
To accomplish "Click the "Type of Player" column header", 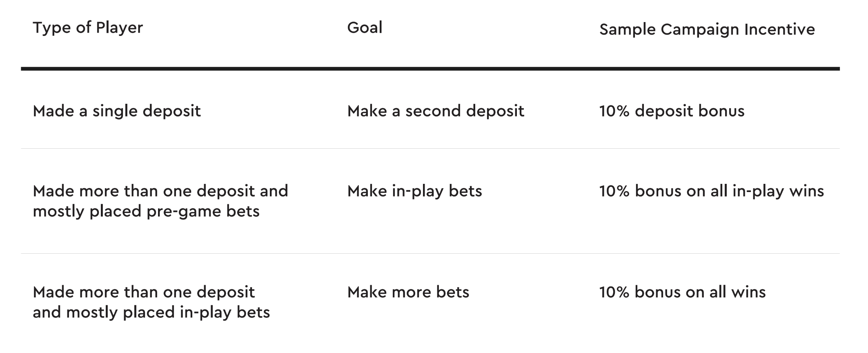I will coord(88,28).
